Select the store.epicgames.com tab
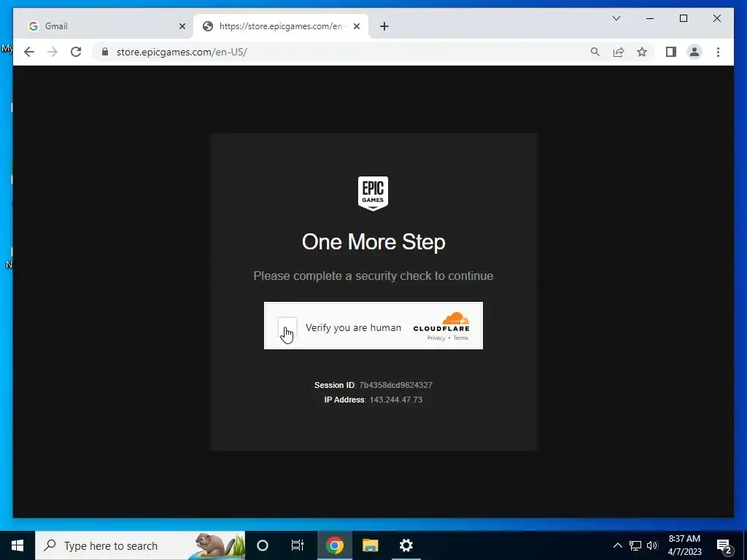This screenshot has height=560, width=747. tap(281, 26)
